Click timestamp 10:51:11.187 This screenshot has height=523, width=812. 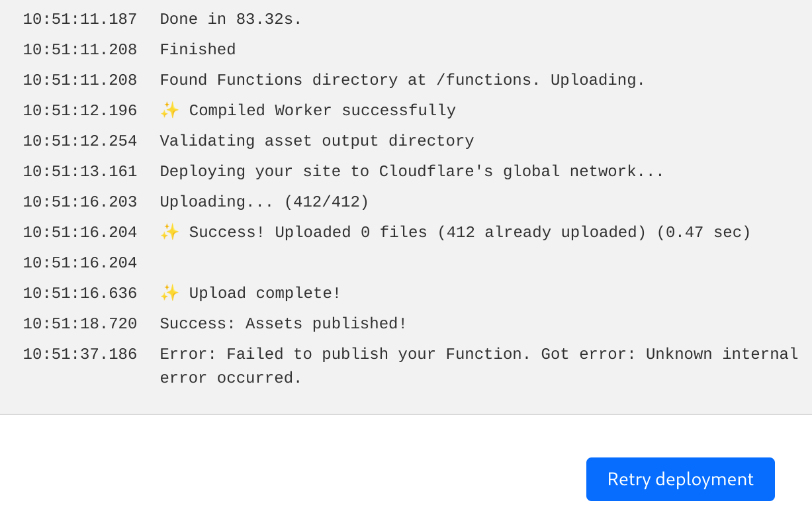coord(80,20)
